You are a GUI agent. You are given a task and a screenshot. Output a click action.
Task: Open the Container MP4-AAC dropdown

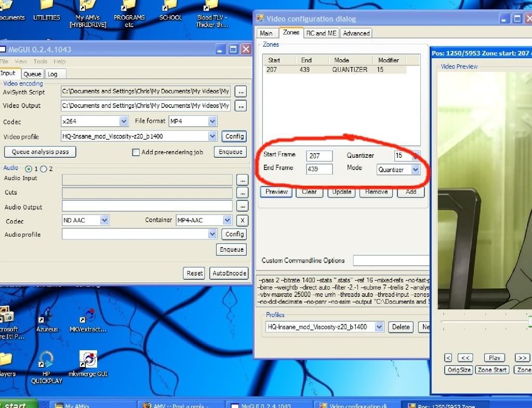(228, 220)
